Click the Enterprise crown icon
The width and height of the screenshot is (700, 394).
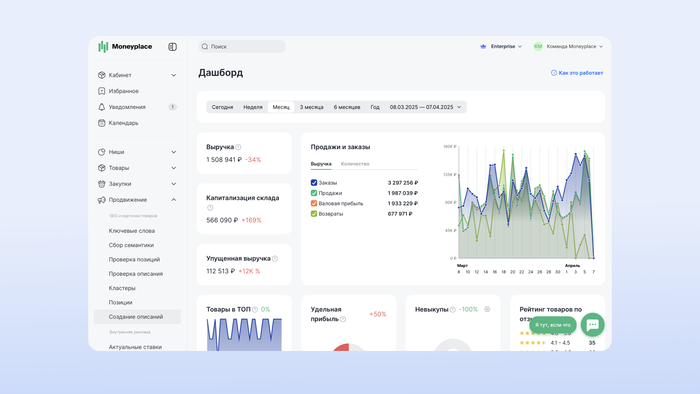tap(483, 46)
